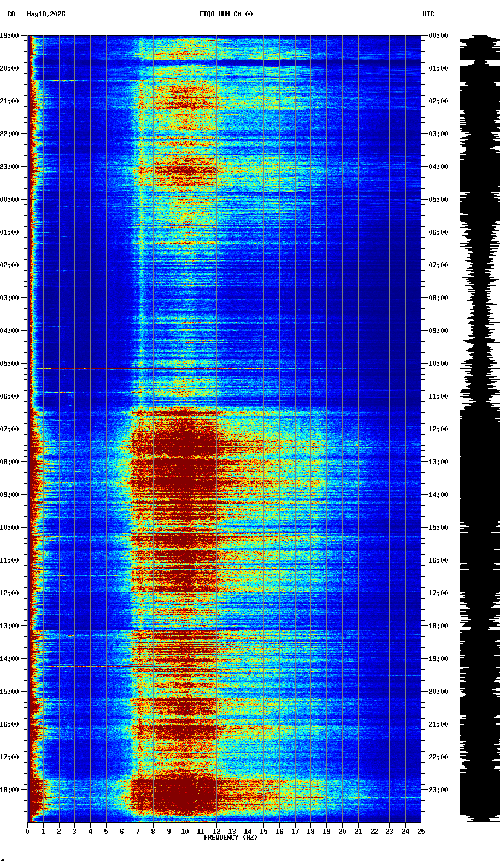Click the 18:00 UTC time tick label
The width and height of the screenshot is (504, 866).
439,626
